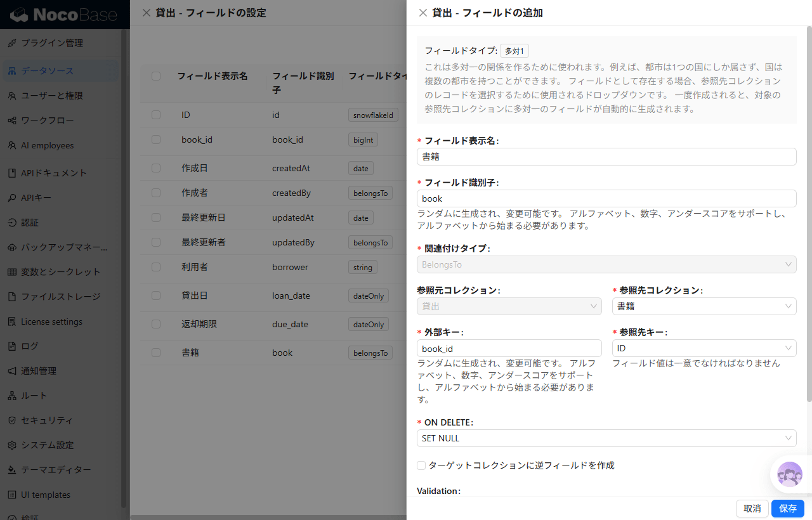The width and height of the screenshot is (812, 520).
Task: Open the ON DELETE dropdown
Action: point(606,438)
